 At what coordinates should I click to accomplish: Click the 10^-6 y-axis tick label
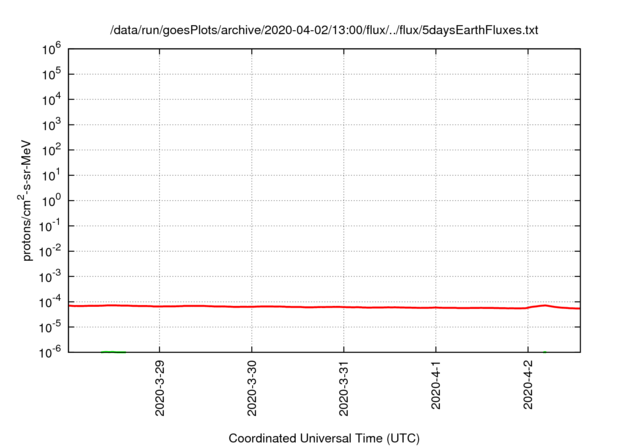[50, 352]
